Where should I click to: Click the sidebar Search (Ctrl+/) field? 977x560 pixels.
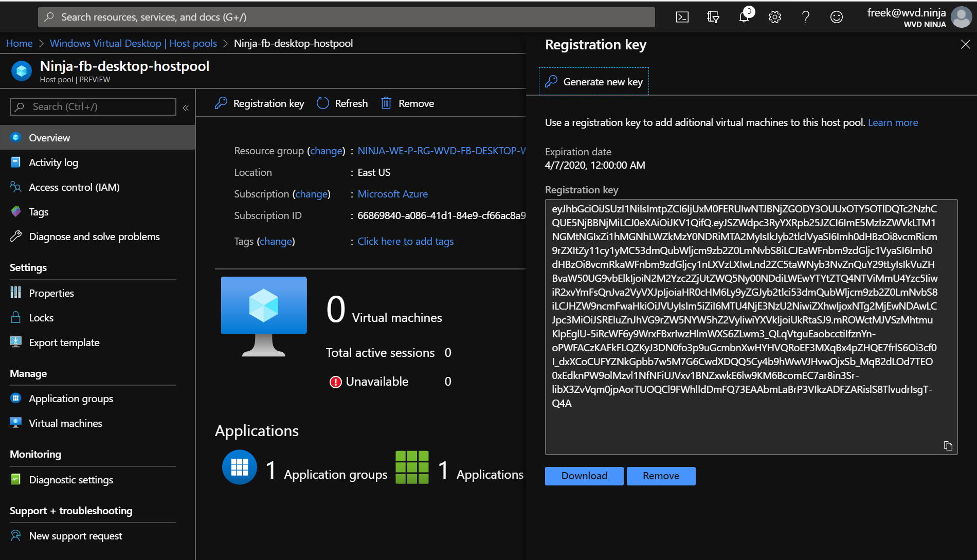(x=93, y=107)
